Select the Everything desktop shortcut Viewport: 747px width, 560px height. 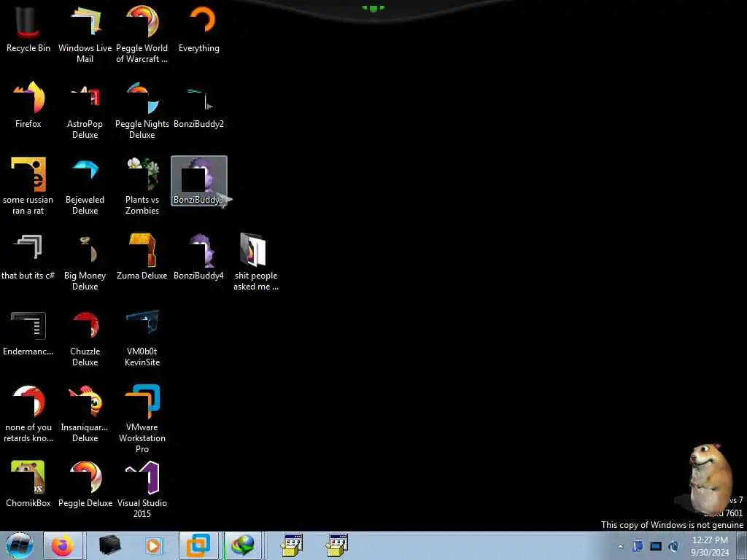(x=199, y=28)
